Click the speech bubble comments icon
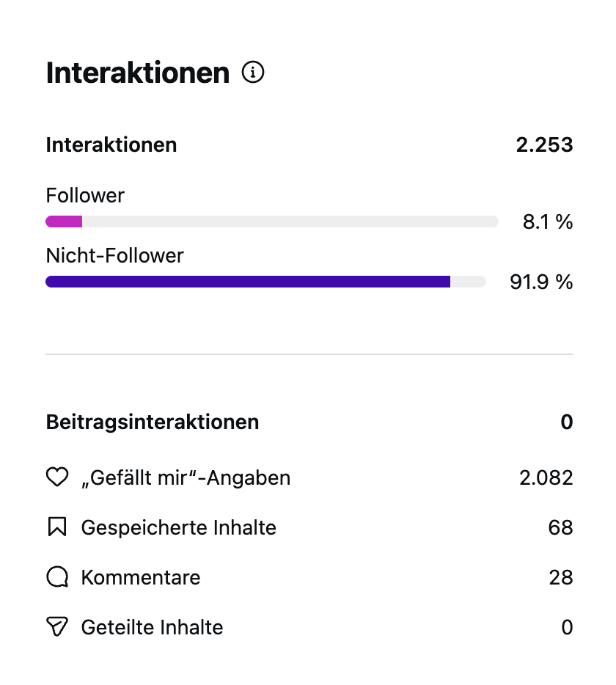 [56, 577]
